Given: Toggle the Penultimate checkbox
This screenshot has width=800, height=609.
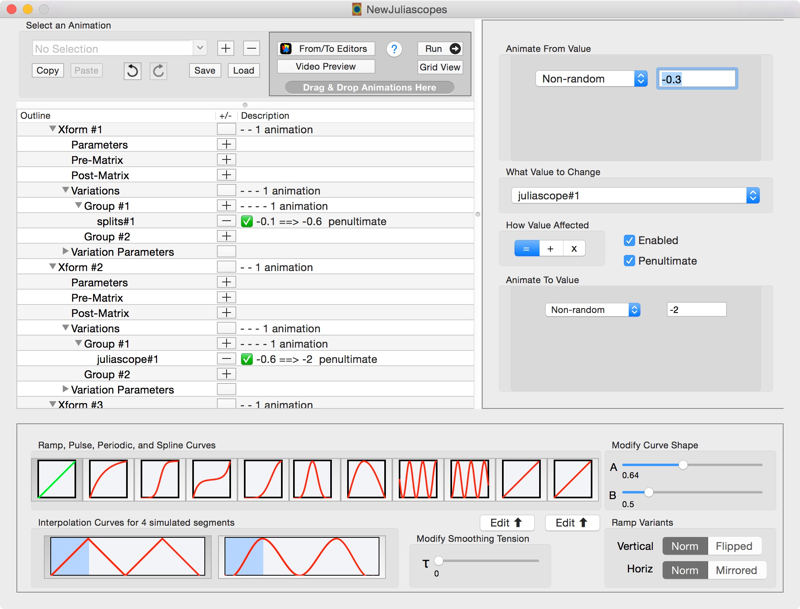Looking at the screenshot, I should 630,261.
